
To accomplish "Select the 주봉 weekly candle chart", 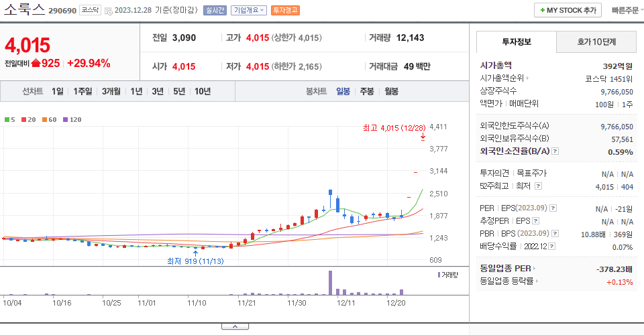I will click(367, 91).
